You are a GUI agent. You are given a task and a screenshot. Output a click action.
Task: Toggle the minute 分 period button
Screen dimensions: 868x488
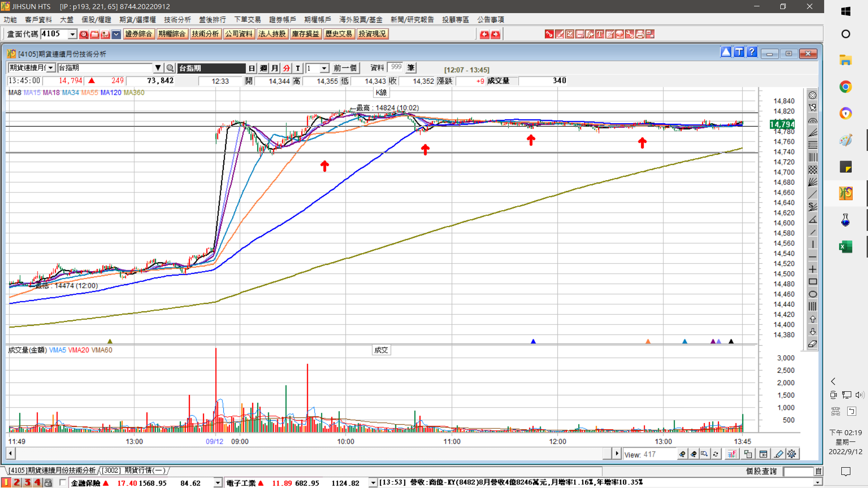tap(286, 68)
